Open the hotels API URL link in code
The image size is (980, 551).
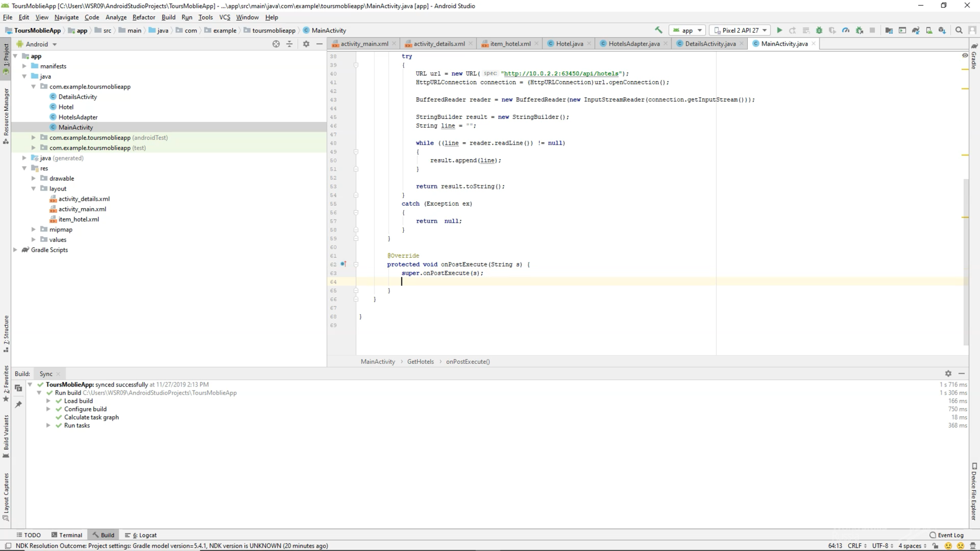point(561,73)
